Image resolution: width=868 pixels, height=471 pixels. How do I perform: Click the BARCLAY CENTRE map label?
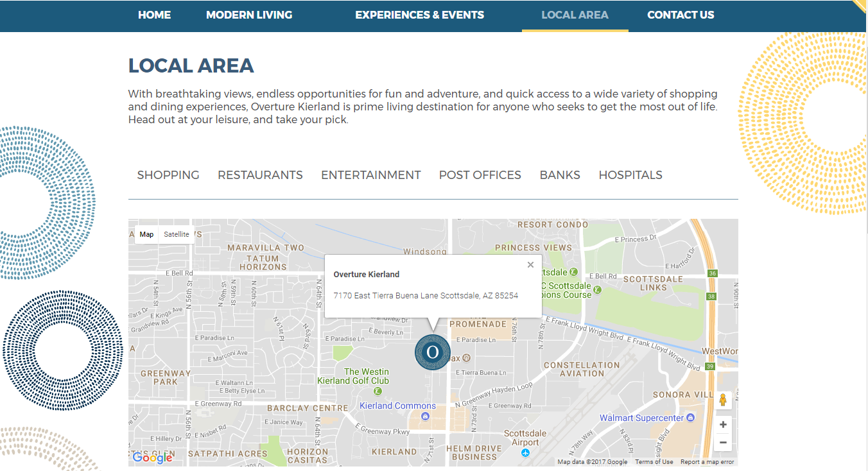(x=308, y=408)
